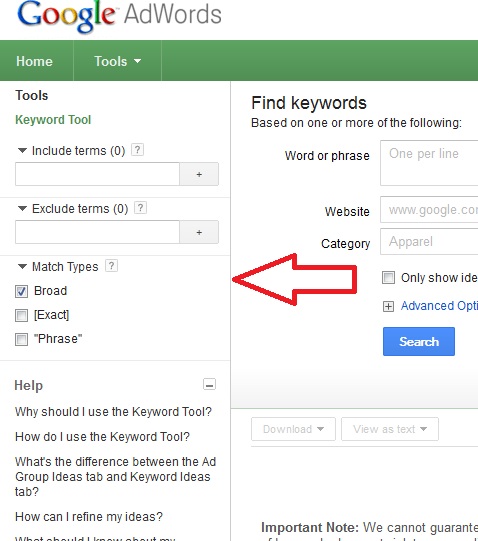Go to the Home tab
This screenshot has width=478, height=541.
coord(35,61)
